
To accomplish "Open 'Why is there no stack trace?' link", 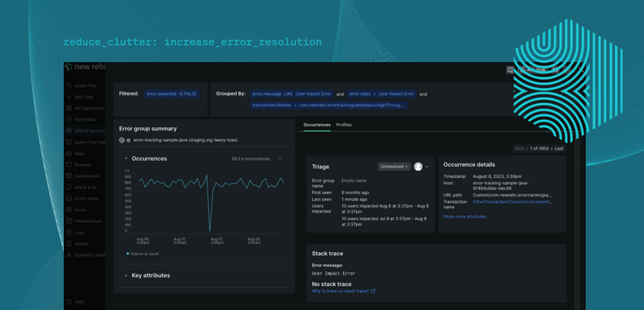I will pyautogui.click(x=341, y=291).
